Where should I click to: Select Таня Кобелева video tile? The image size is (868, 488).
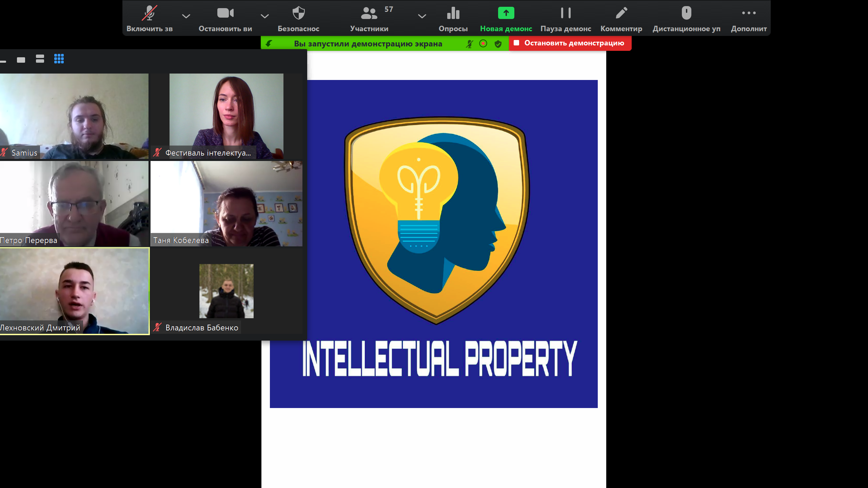pos(226,204)
